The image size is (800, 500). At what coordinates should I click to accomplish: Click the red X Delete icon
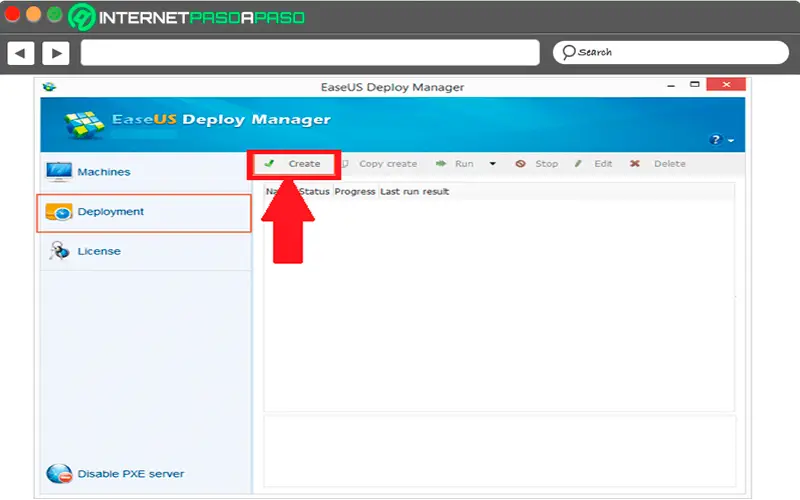pos(635,164)
